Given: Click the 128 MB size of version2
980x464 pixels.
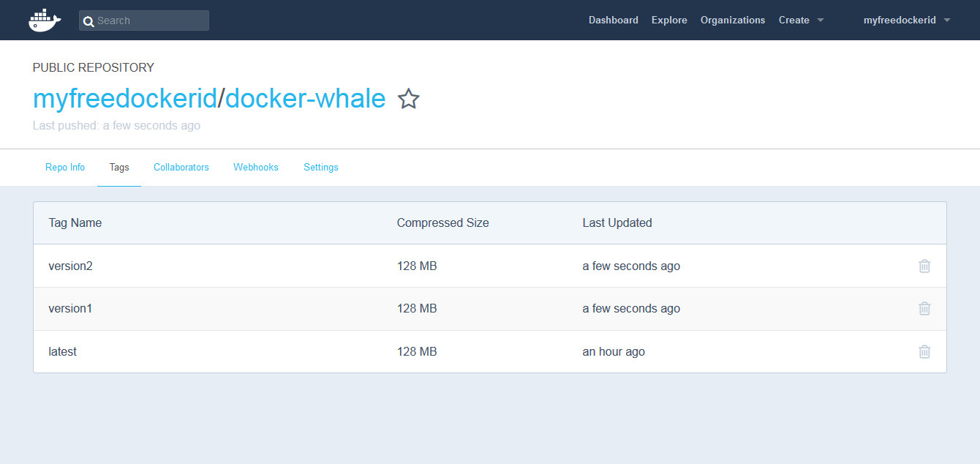Looking at the screenshot, I should [x=417, y=266].
